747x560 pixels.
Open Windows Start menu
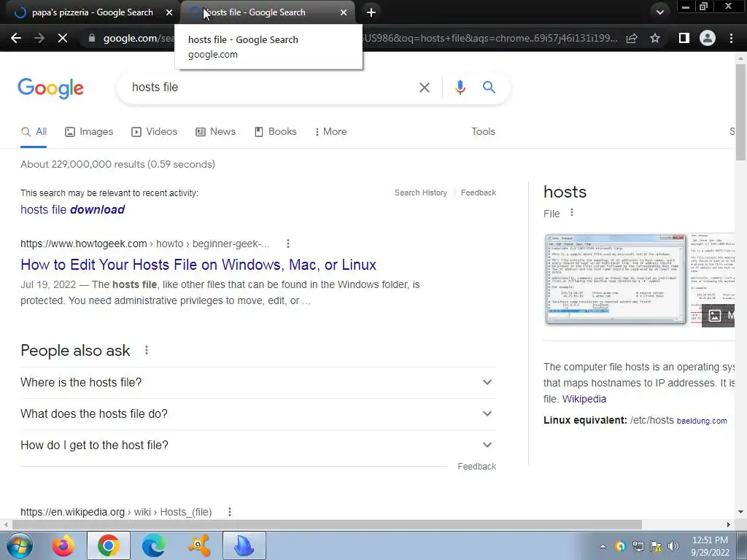pyautogui.click(x=20, y=545)
